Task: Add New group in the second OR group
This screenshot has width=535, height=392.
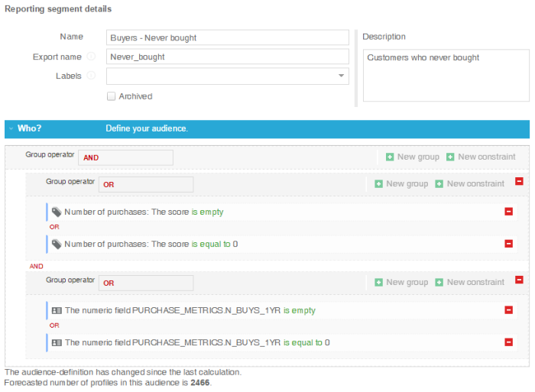Action: [401, 282]
